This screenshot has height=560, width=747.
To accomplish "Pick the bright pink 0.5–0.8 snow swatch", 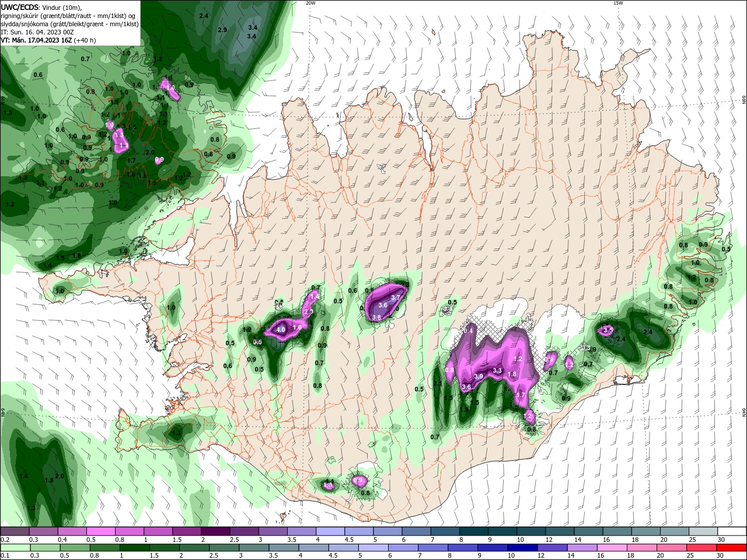I will coord(102,531).
